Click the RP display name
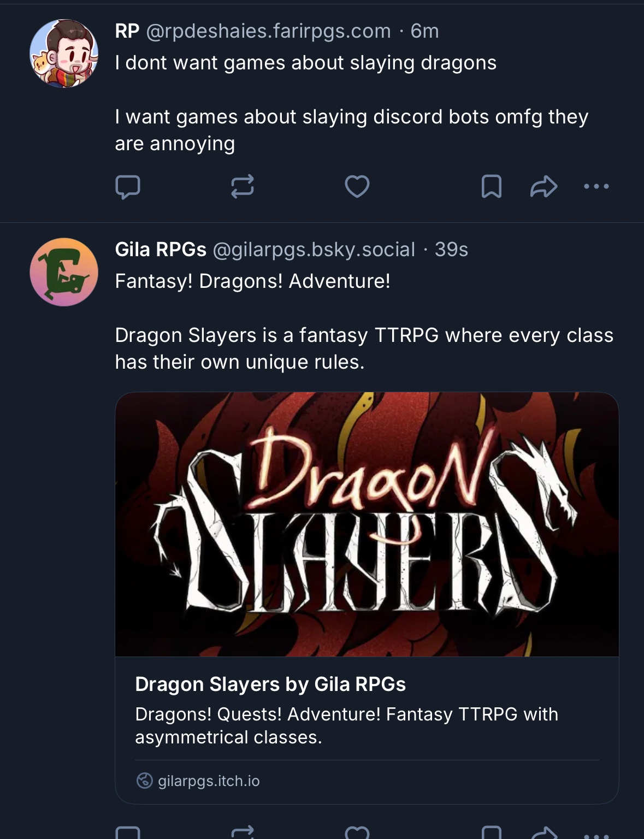644x839 pixels. pyautogui.click(x=127, y=31)
